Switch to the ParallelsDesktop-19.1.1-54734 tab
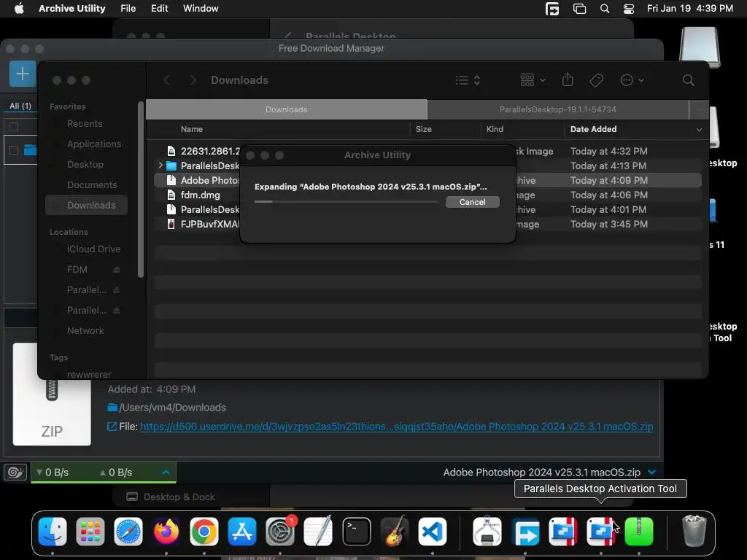747x560 pixels. coord(558,109)
